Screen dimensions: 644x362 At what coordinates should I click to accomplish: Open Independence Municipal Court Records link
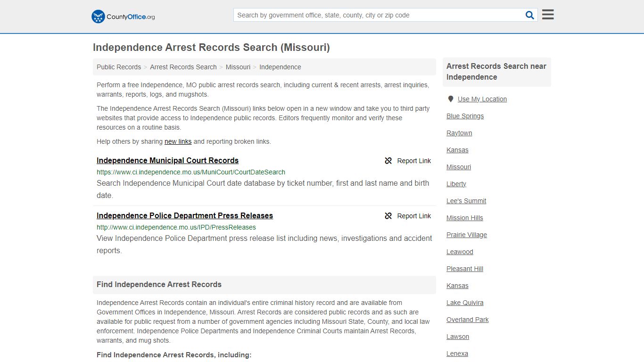tap(167, 160)
